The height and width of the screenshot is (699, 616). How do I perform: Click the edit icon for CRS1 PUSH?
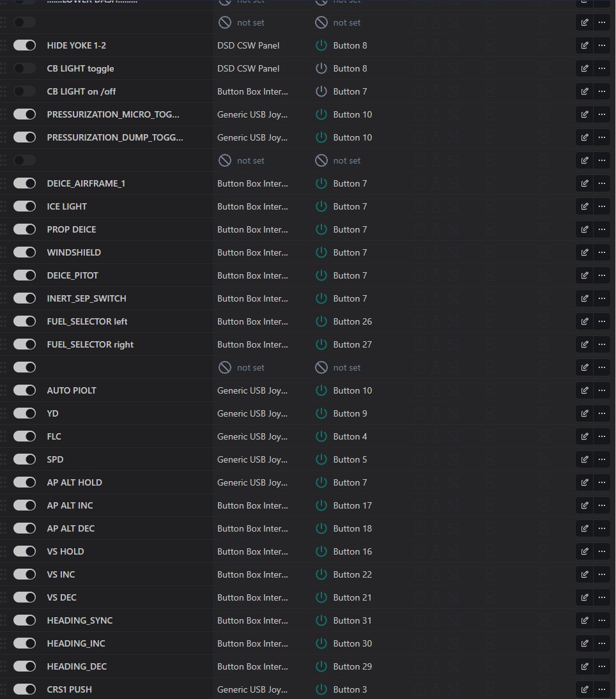pyautogui.click(x=584, y=689)
